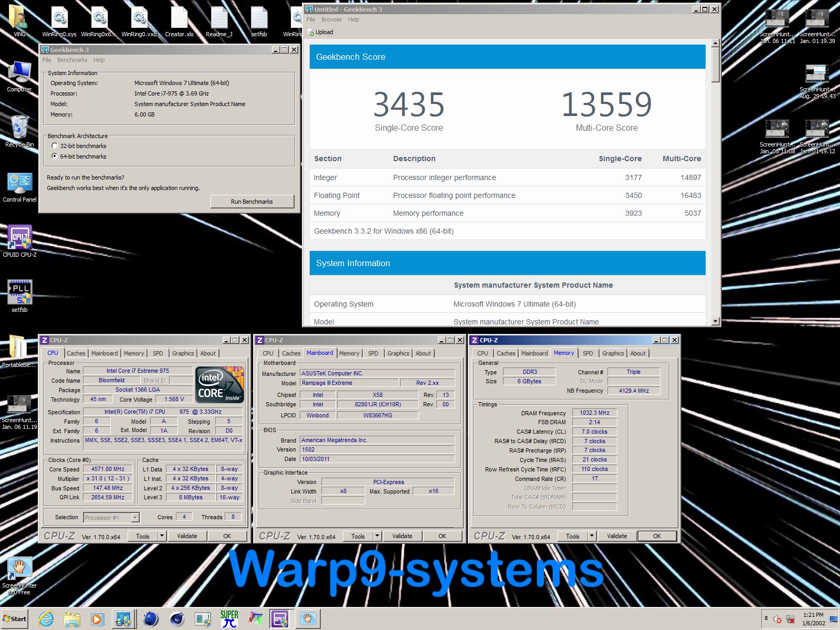Open Benchmarks menu in Geekbench 3
This screenshot has height=630, width=840.
point(72,60)
